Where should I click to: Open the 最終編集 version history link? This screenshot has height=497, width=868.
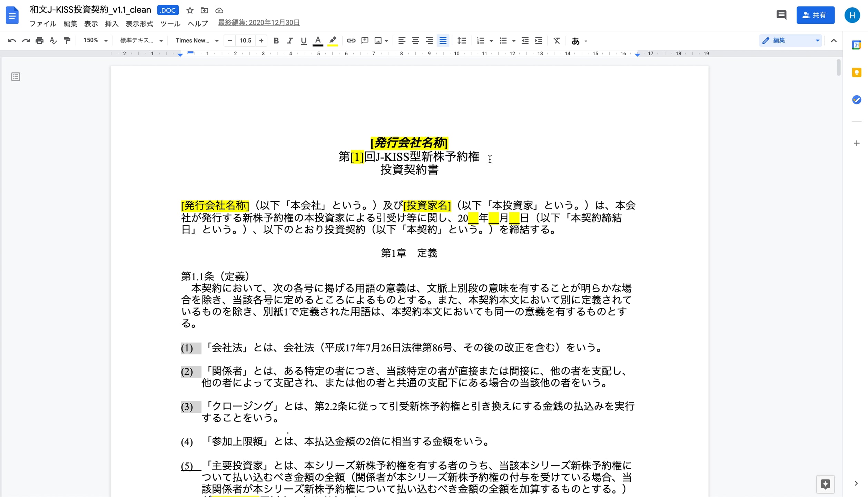pos(259,23)
